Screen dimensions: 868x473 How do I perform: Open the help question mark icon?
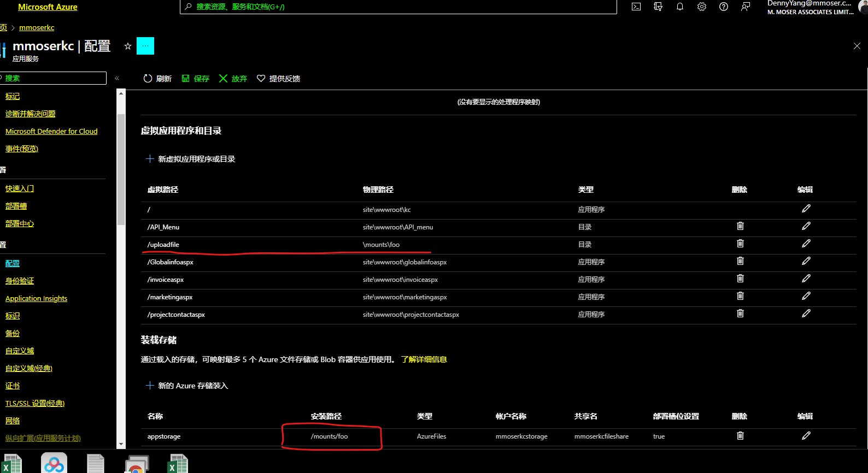[x=724, y=7]
